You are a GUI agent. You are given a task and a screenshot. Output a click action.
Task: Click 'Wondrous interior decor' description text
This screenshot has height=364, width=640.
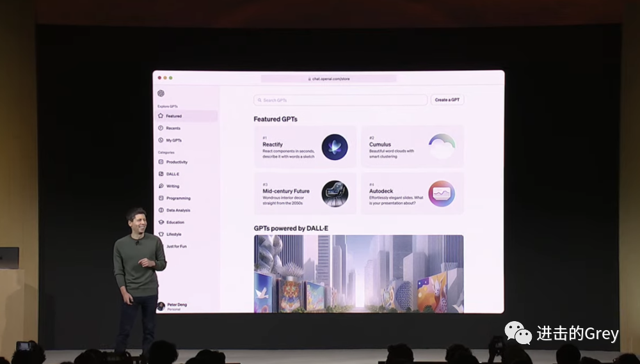tap(284, 200)
